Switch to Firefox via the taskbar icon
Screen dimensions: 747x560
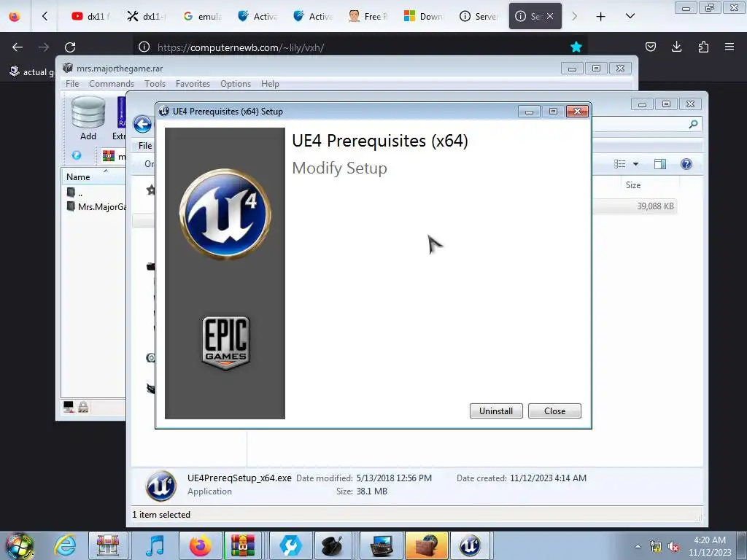pos(200,545)
